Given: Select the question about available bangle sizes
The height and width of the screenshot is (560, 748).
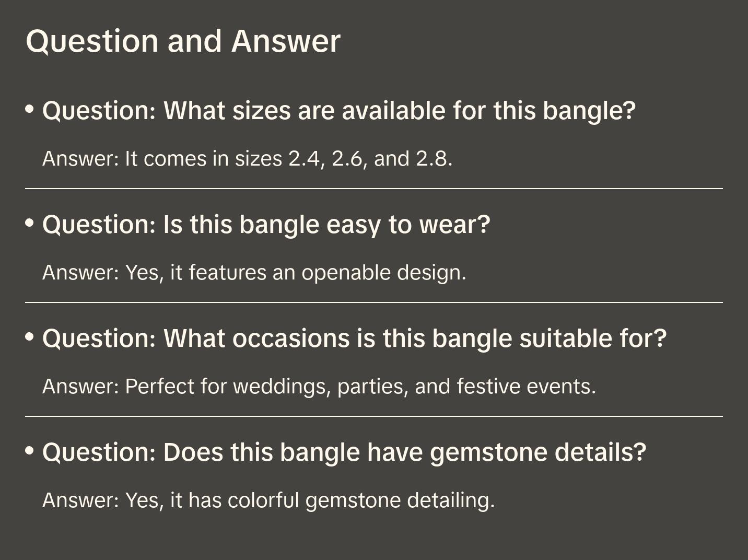Looking at the screenshot, I should [x=338, y=111].
